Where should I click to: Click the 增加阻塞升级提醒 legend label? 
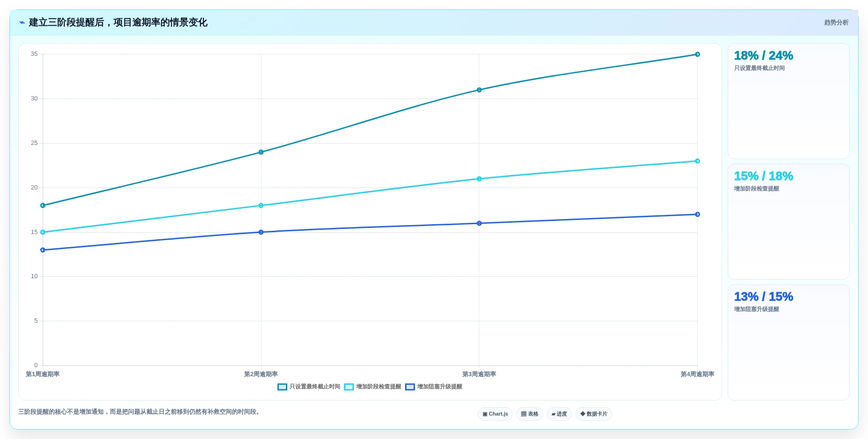(439, 387)
